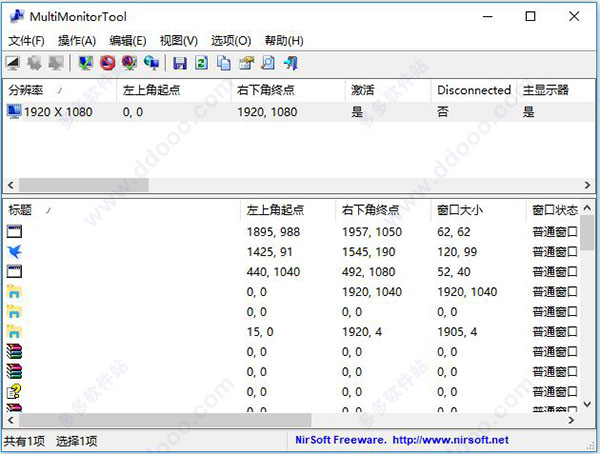
Task: Click monitor list scroll right arrow
Action: [x=587, y=185]
